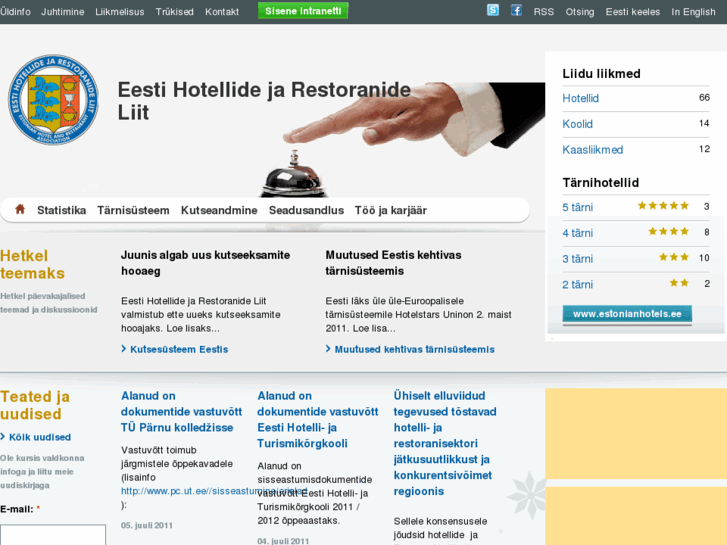Click the Hotellid count 66
Screen dimensions: 727x545
tap(704, 97)
